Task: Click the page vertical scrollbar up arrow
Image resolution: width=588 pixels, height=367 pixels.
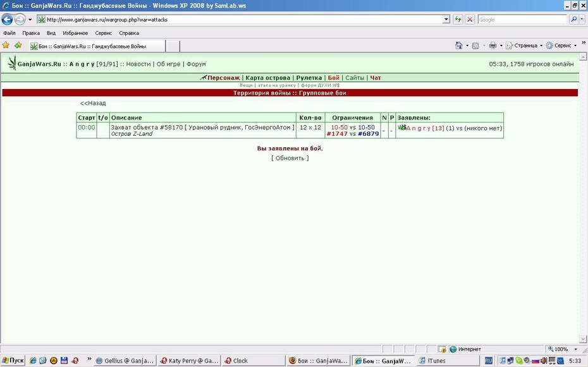Action: tap(583, 57)
